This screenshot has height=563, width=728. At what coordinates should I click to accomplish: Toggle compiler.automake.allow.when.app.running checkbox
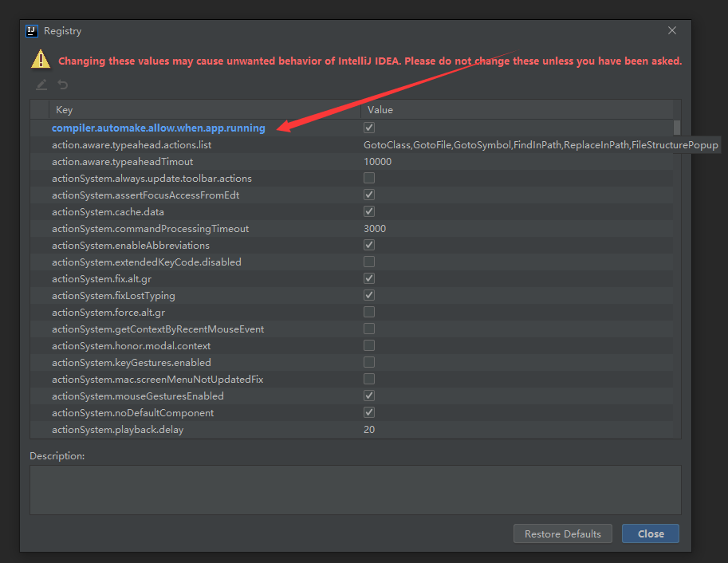(369, 128)
